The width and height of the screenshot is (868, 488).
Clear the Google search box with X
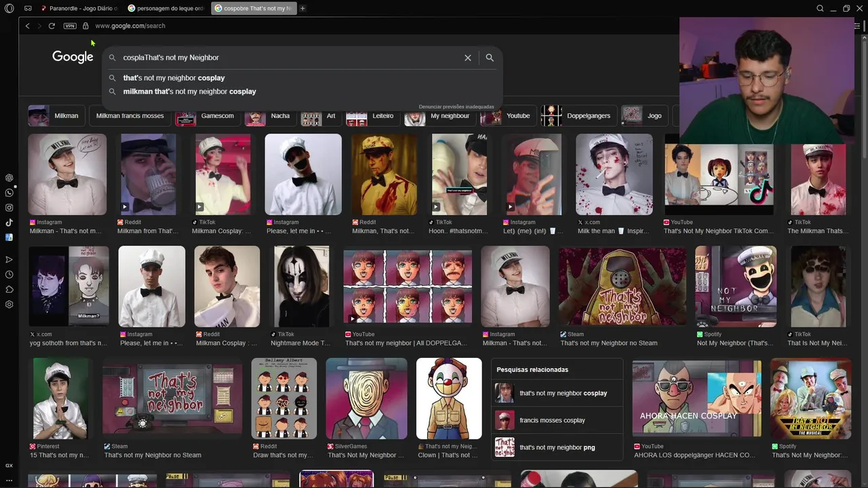[467, 58]
